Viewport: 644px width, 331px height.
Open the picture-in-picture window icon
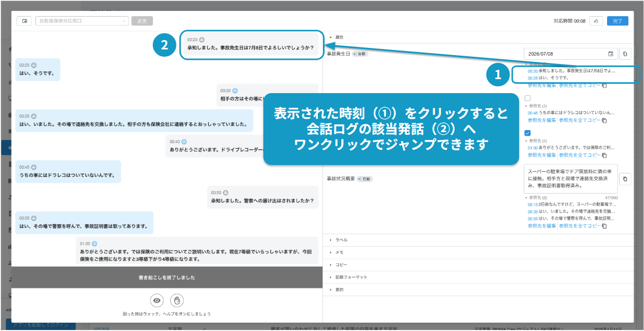tap(24, 21)
